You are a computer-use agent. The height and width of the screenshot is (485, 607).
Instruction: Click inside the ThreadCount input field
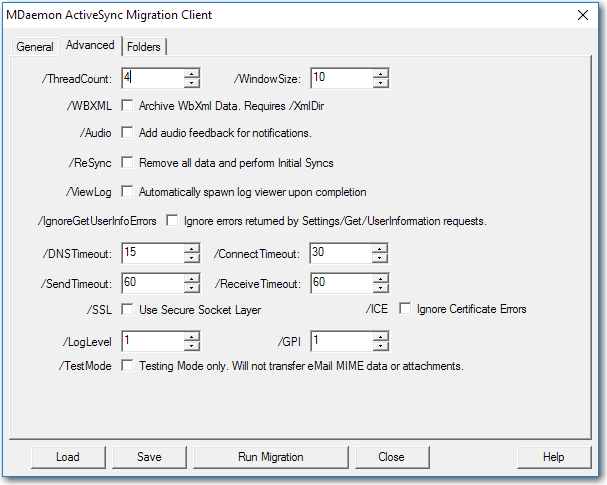pos(152,78)
